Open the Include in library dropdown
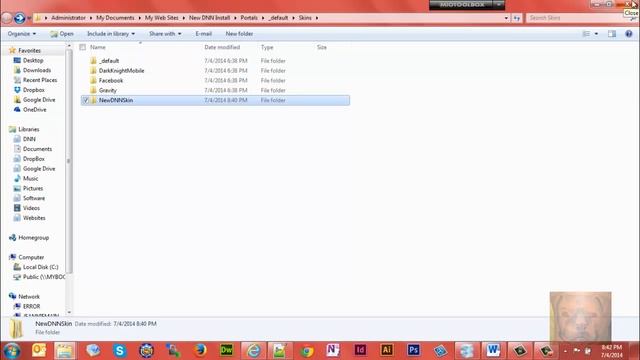Screen dimensions: 640x360 [x=111, y=34]
